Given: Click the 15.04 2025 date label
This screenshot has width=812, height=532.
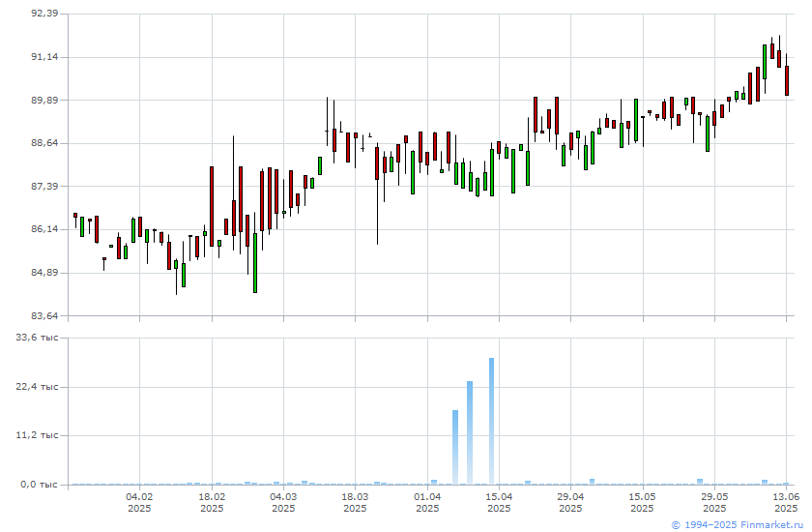Looking at the screenshot, I should [499, 502].
